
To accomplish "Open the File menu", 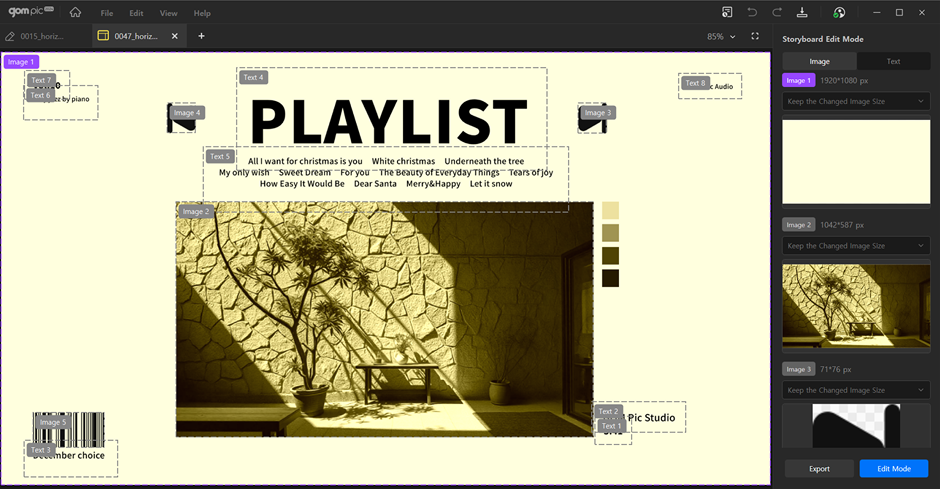I will pos(107,13).
